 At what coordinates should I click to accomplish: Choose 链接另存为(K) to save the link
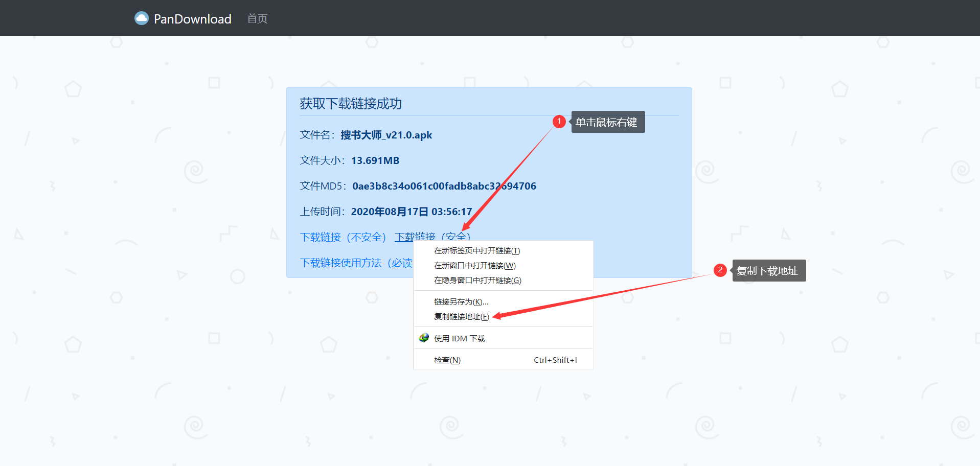tap(460, 301)
